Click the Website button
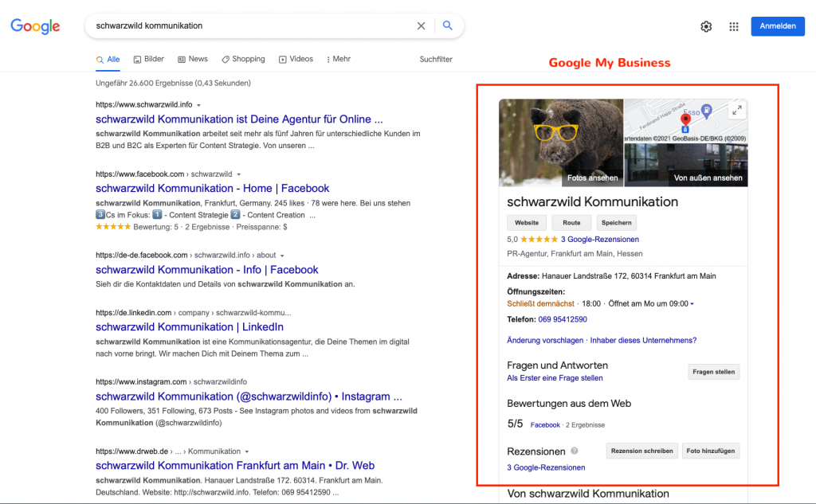 pyautogui.click(x=527, y=223)
